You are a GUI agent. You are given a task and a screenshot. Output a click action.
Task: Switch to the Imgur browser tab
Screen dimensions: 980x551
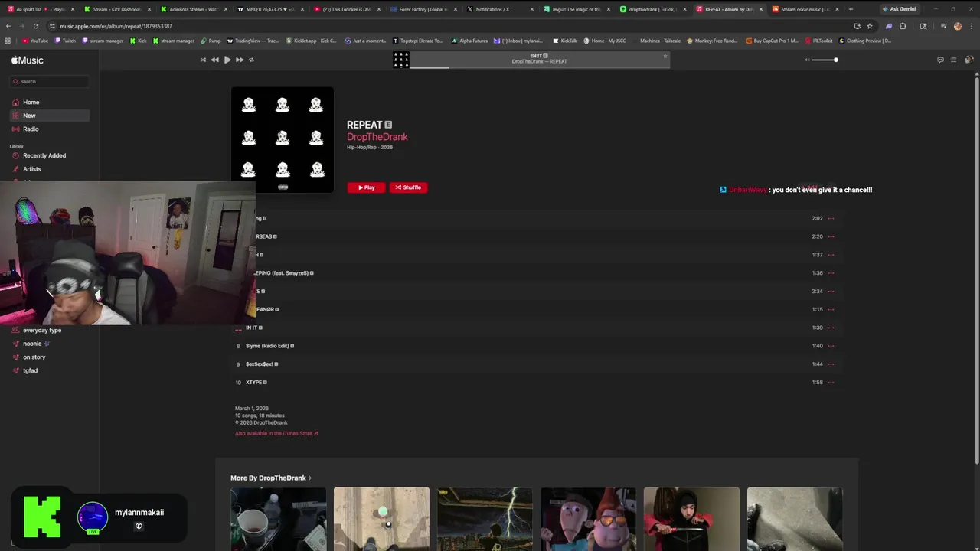(576, 9)
